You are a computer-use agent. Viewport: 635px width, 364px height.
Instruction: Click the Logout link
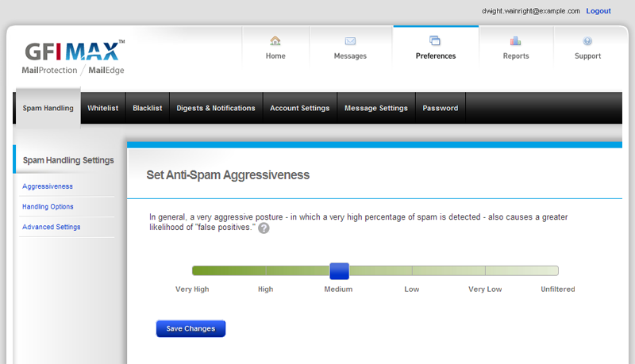598,11
